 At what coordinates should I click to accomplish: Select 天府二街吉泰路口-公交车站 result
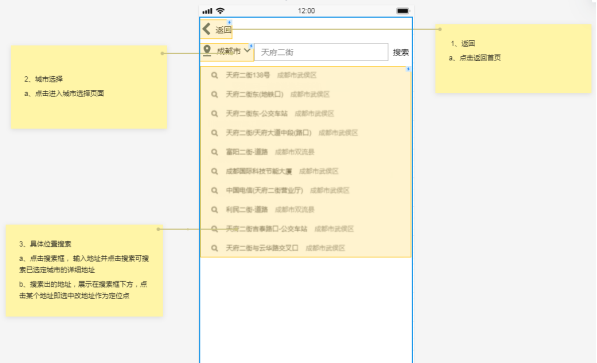click(x=267, y=229)
